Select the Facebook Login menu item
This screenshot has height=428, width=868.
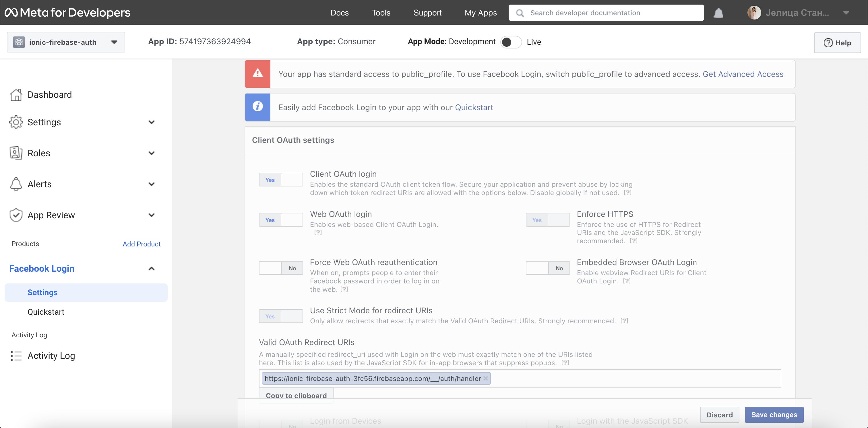[x=42, y=268]
